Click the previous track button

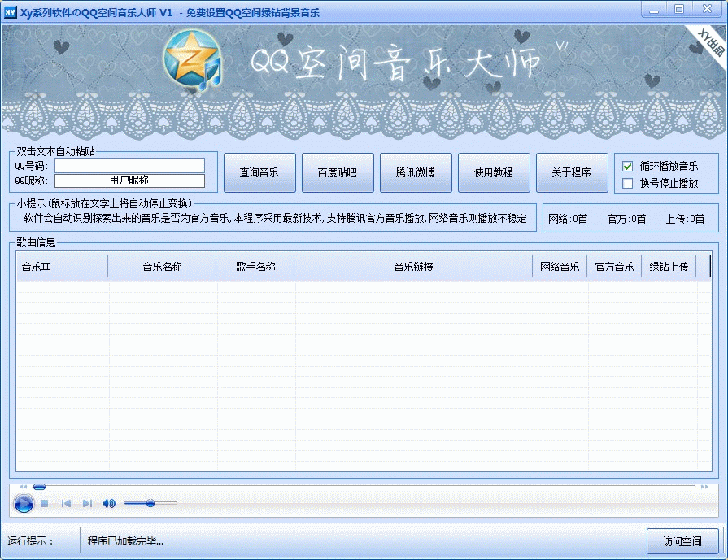(x=66, y=503)
